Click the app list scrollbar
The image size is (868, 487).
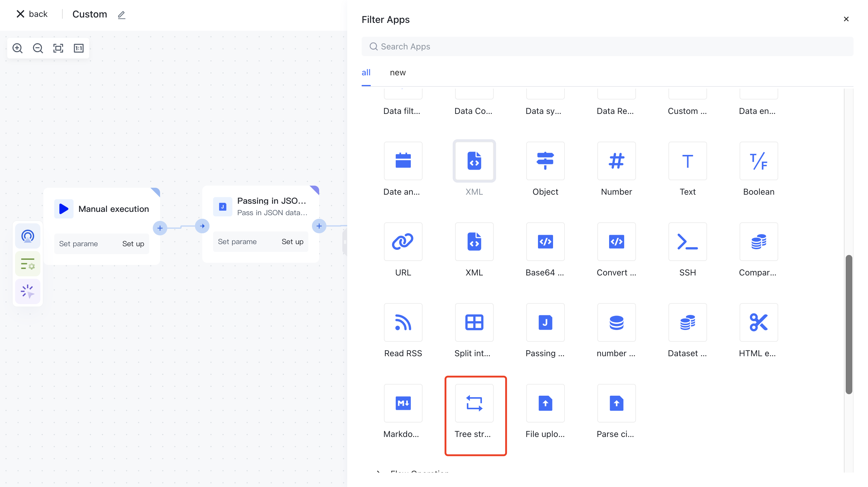coord(848,324)
